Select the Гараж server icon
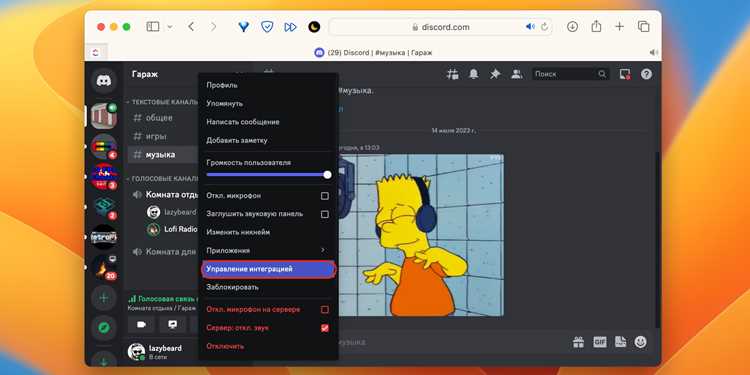750x375 pixels. (104, 116)
